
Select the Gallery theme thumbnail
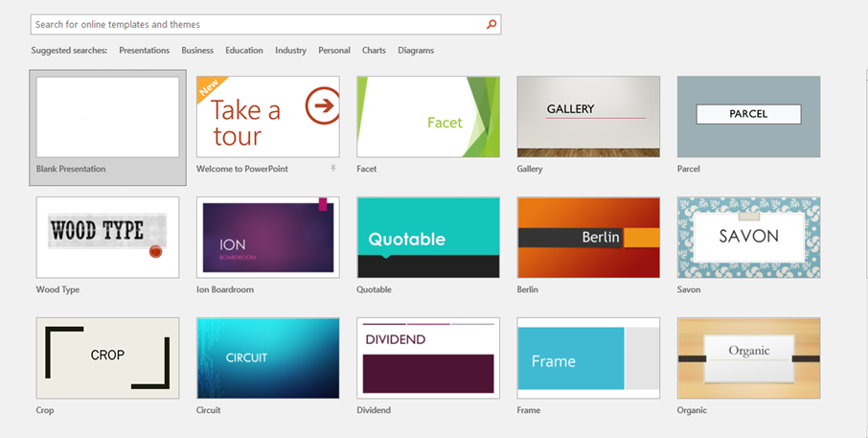(588, 117)
